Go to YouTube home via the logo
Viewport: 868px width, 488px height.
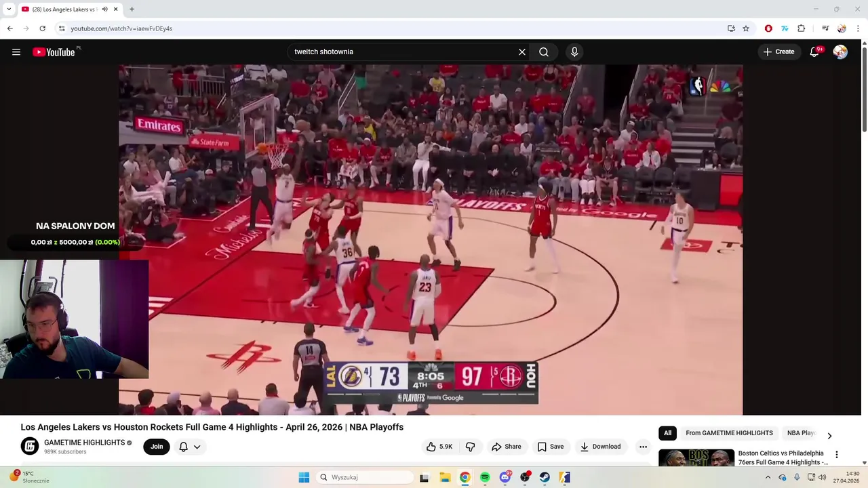54,52
